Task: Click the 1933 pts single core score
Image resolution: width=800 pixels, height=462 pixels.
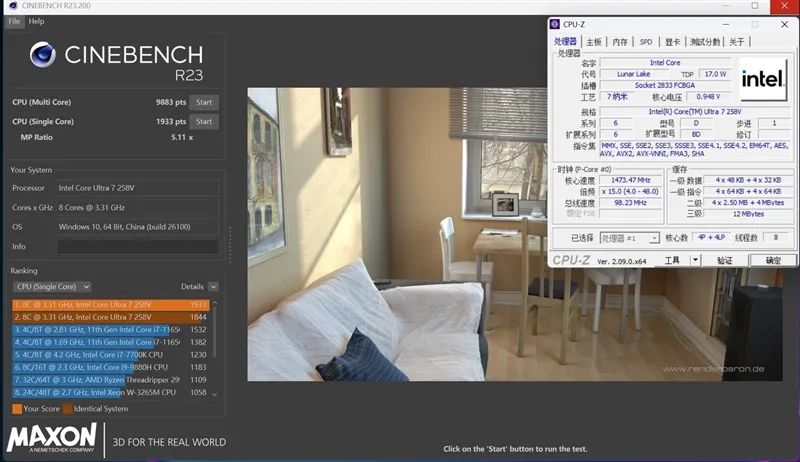Action: [x=171, y=122]
